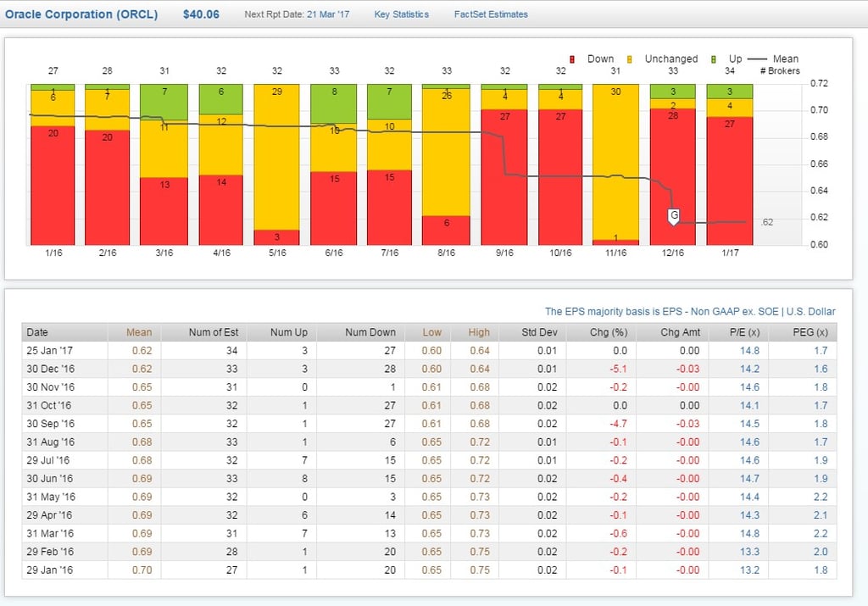Click the -4.7 Chg (%) value
This screenshot has width=868, height=606.
point(618,424)
